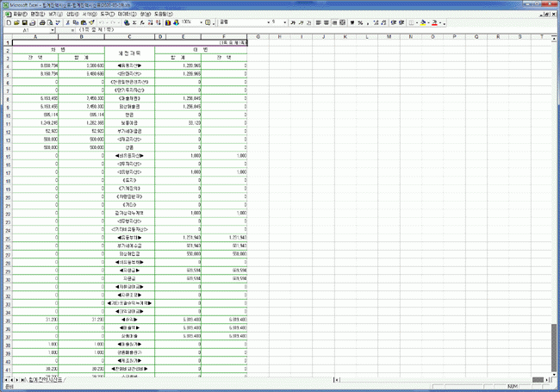Screen dimensions: 560x392
Task: Open the Name Box dropdown
Action: coord(53,30)
